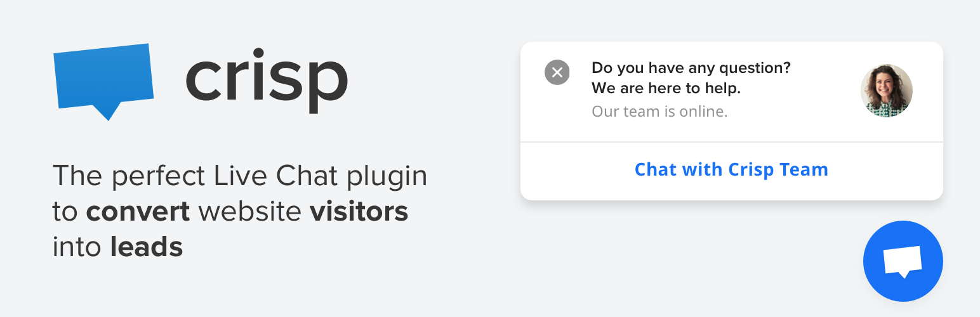Click the word "into" in tagline

point(77,247)
